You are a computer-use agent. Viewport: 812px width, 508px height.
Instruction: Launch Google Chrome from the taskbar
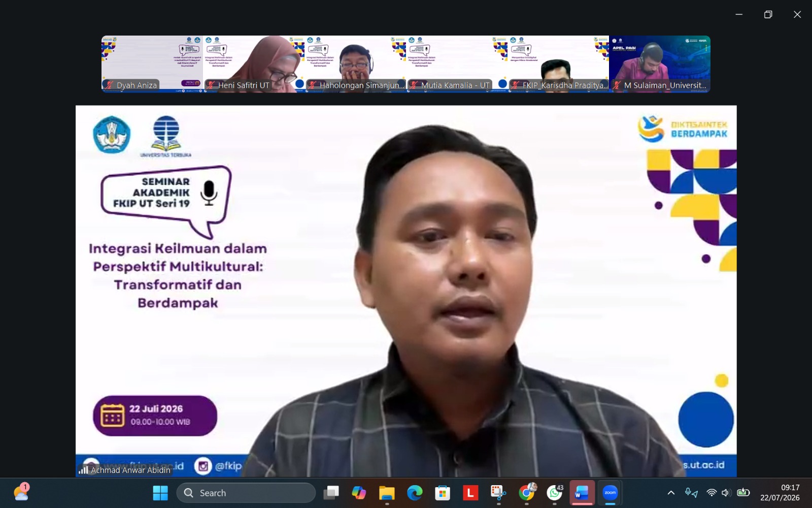(x=527, y=493)
